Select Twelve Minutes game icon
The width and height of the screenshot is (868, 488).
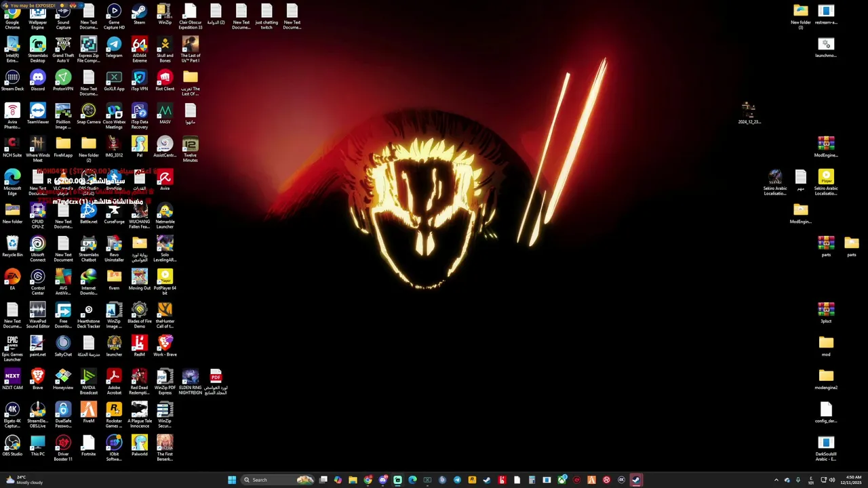point(191,149)
